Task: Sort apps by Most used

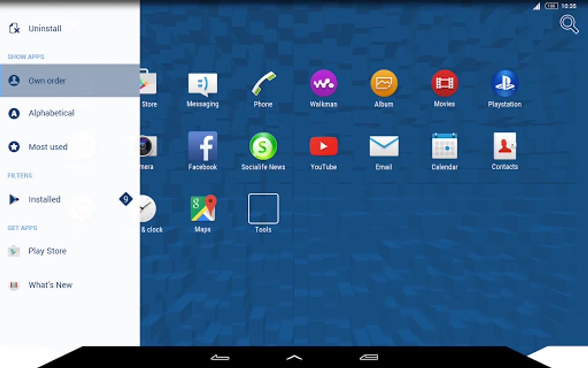Action: coord(70,147)
